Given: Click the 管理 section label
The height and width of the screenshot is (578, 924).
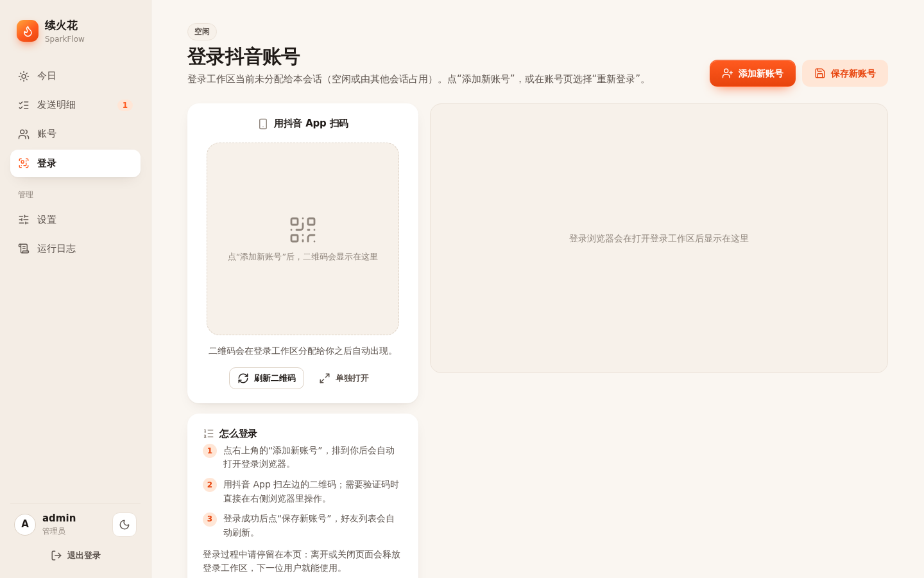Looking at the screenshot, I should tap(26, 195).
